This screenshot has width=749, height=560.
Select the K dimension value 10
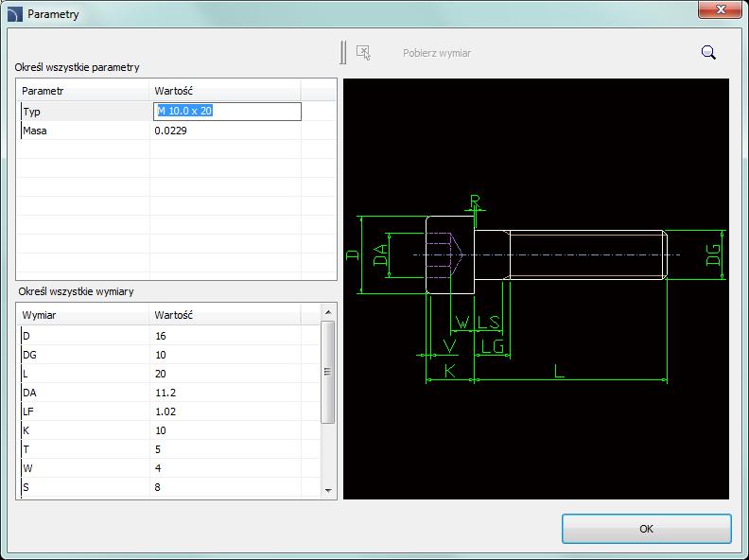tap(161, 430)
